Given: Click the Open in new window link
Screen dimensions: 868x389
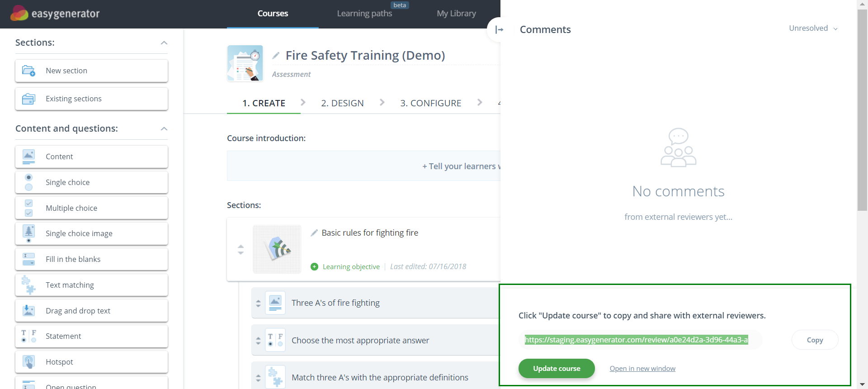Looking at the screenshot, I should tap(642, 369).
